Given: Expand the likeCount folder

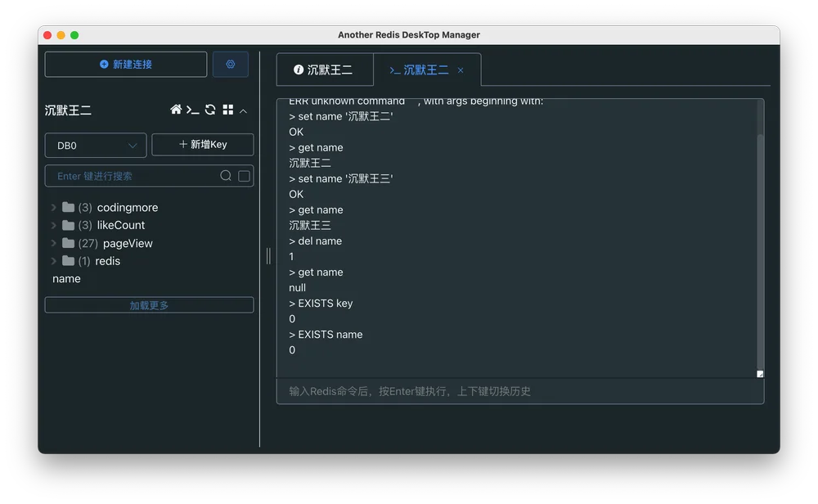Looking at the screenshot, I should (53, 225).
